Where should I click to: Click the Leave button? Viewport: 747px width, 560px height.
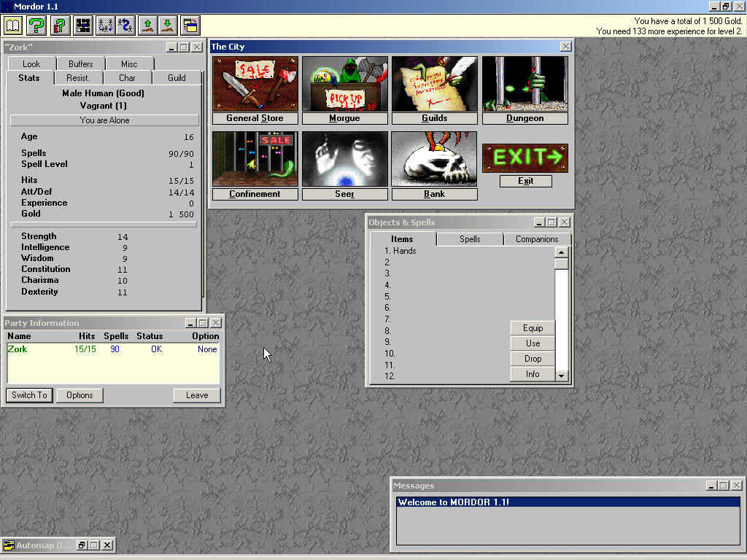point(197,395)
